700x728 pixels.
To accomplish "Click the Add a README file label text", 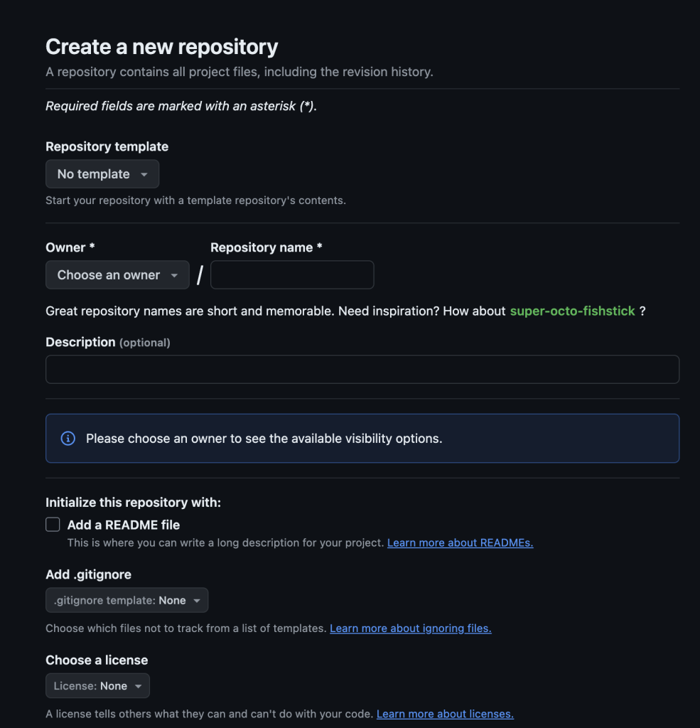I will [x=124, y=525].
